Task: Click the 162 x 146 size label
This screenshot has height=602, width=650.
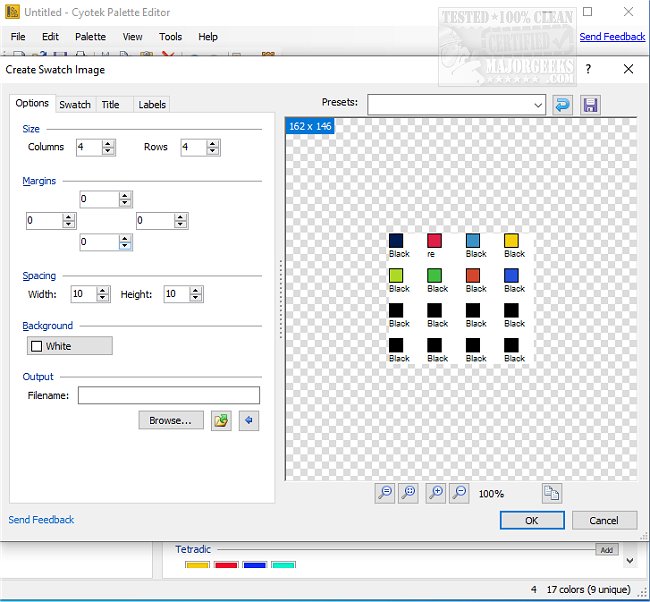Action: (x=310, y=126)
